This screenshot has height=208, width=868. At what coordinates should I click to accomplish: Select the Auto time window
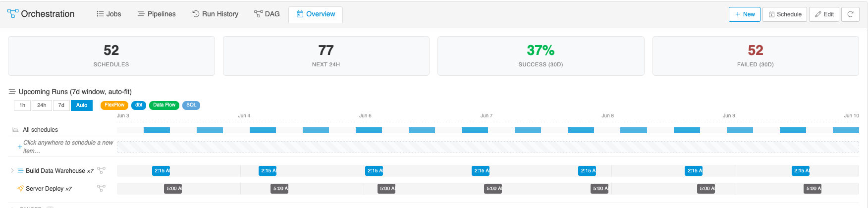(82, 105)
